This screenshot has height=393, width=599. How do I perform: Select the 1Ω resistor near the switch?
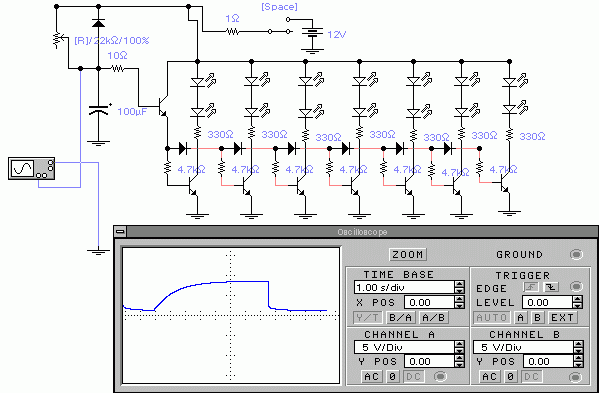tap(233, 32)
